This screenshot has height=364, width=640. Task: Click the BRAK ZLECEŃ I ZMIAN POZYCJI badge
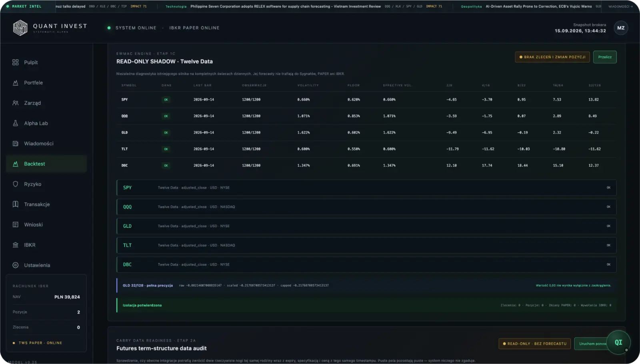click(552, 57)
